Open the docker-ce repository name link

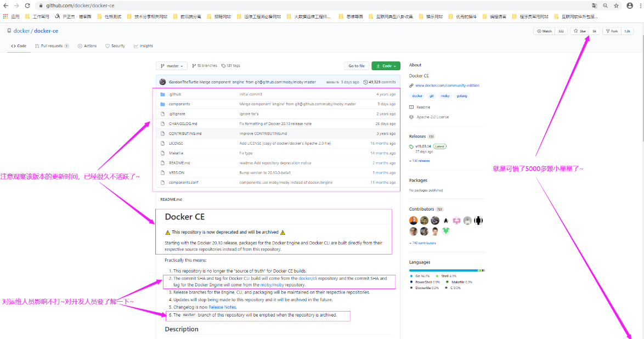pos(46,31)
